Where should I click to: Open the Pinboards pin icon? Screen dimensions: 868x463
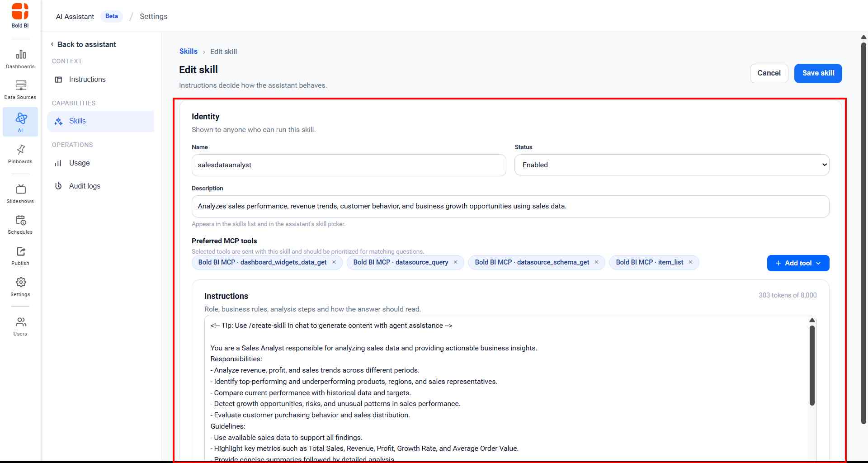(x=20, y=149)
